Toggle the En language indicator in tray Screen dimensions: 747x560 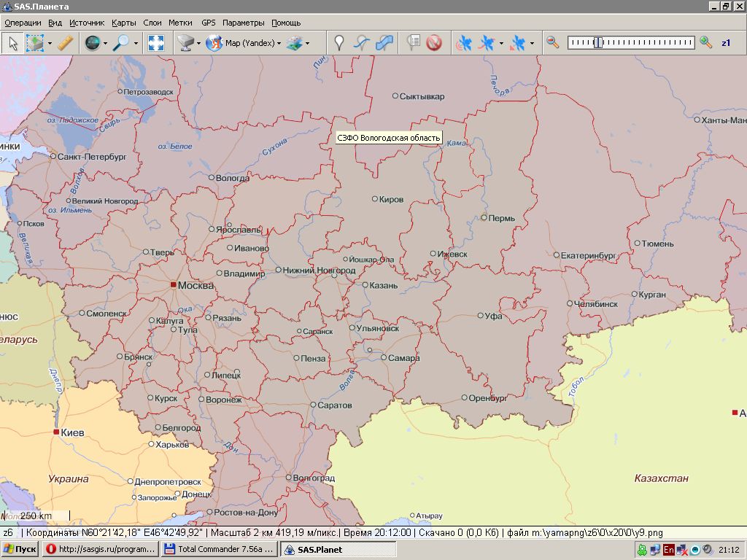click(668, 550)
